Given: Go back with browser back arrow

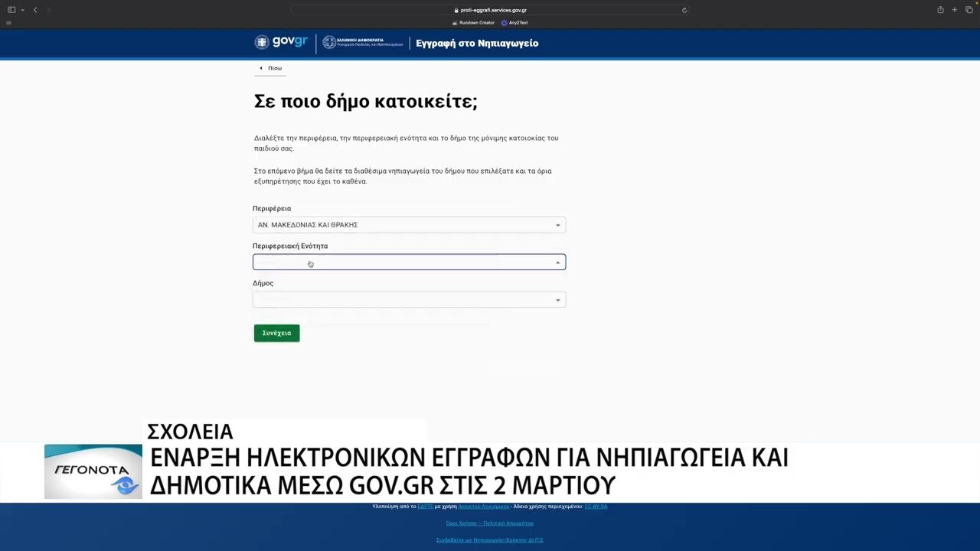Looking at the screenshot, I should (35, 10).
